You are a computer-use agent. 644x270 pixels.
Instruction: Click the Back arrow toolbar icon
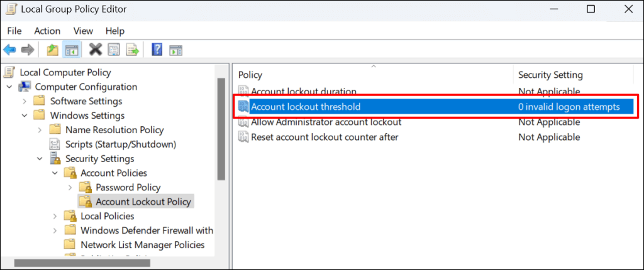pyautogui.click(x=10, y=50)
